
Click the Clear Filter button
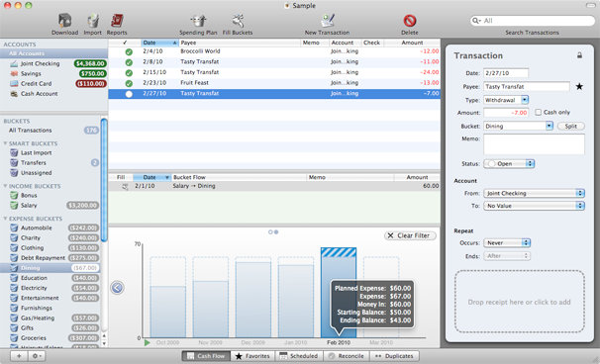(x=410, y=235)
